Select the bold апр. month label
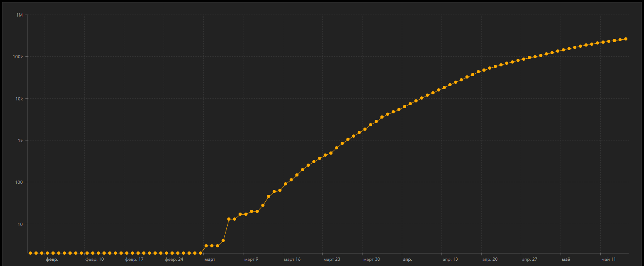Image resolution: width=644 pixels, height=266 pixels. [x=407, y=259]
